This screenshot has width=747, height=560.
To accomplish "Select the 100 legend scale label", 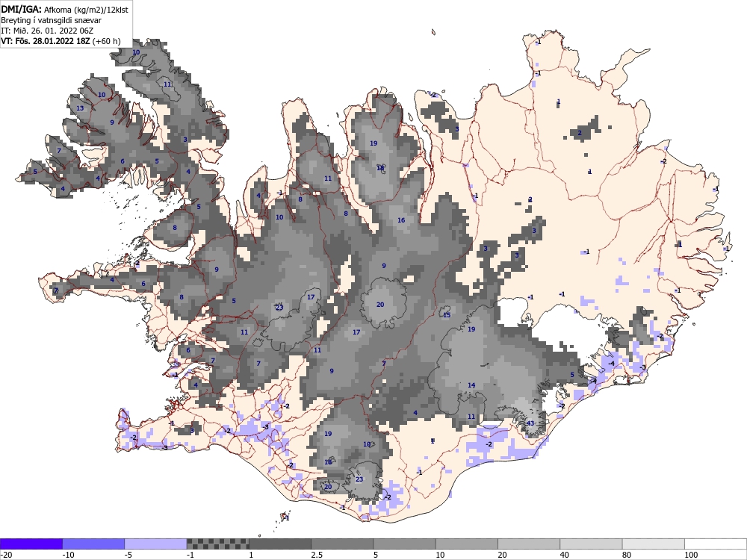I will pyautogui.click(x=691, y=555).
